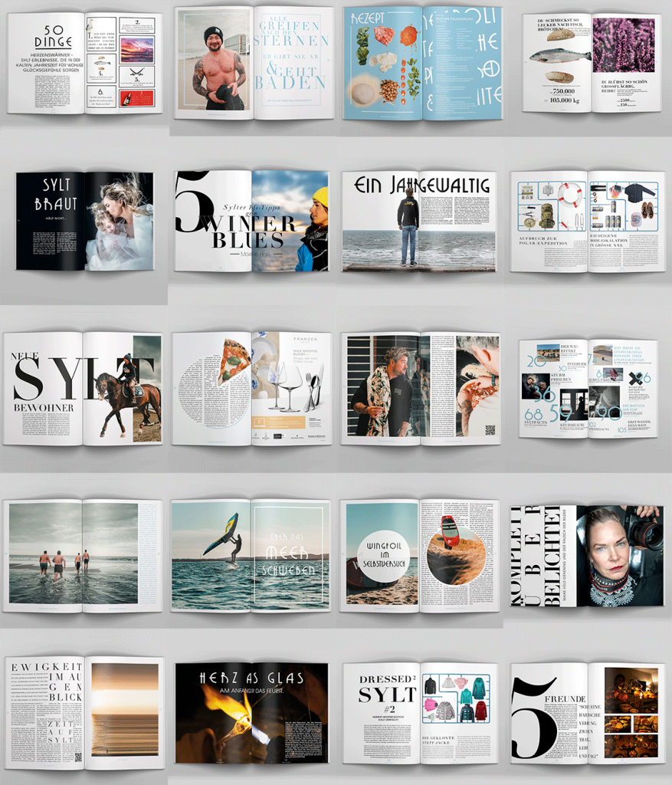672x785 pixels.
Task: Select the Franzen pizza and glassware spread
Action: (249, 387)
